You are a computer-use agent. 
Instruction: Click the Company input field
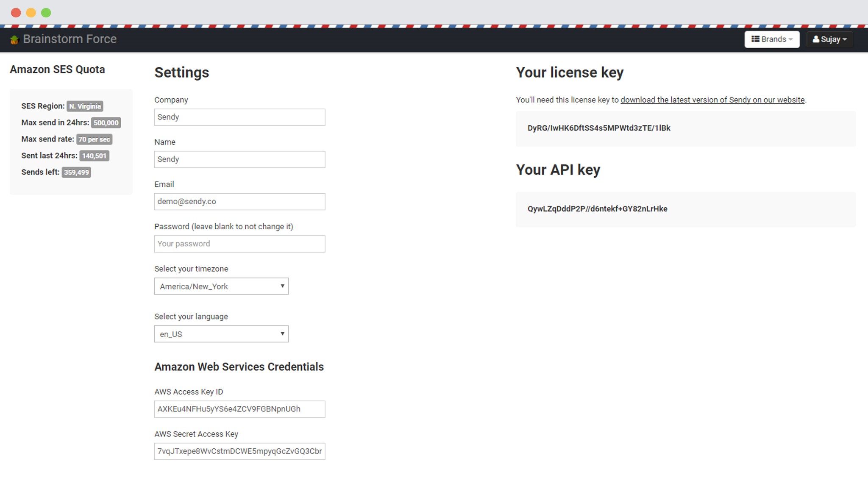click(x=239, y=117)
